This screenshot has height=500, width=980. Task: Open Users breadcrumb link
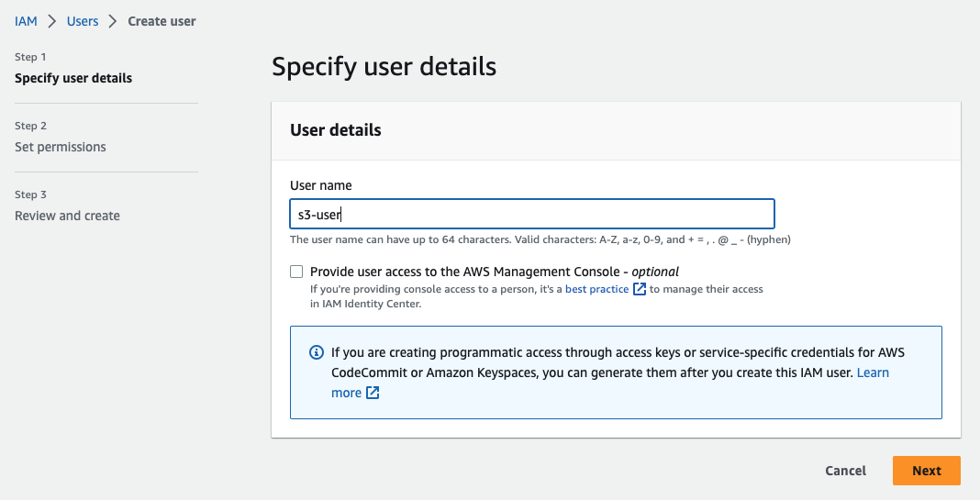click(x=83, y=21)
